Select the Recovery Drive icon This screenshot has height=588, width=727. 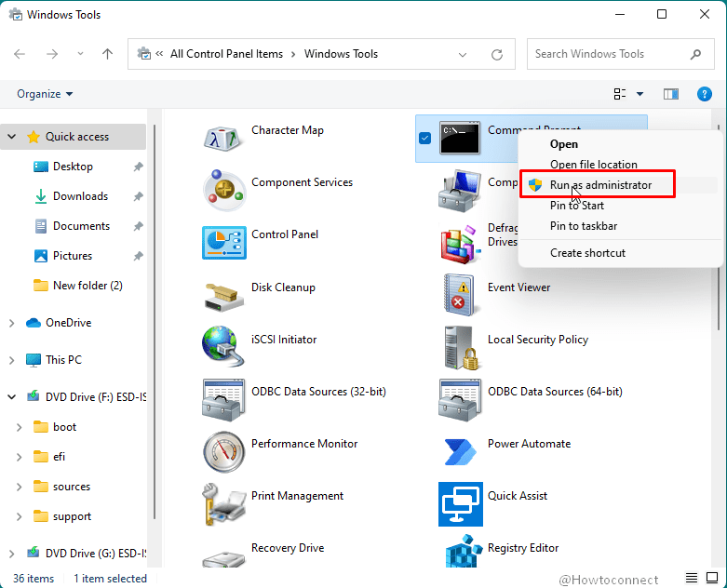pos(223,557)
